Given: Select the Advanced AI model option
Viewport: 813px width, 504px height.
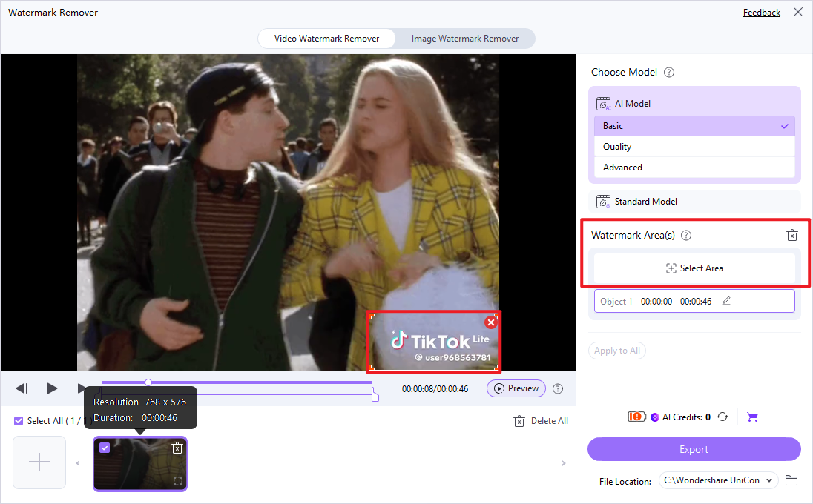Looking at the screenshot, I should pyautogui.click(x=694, y=168).
